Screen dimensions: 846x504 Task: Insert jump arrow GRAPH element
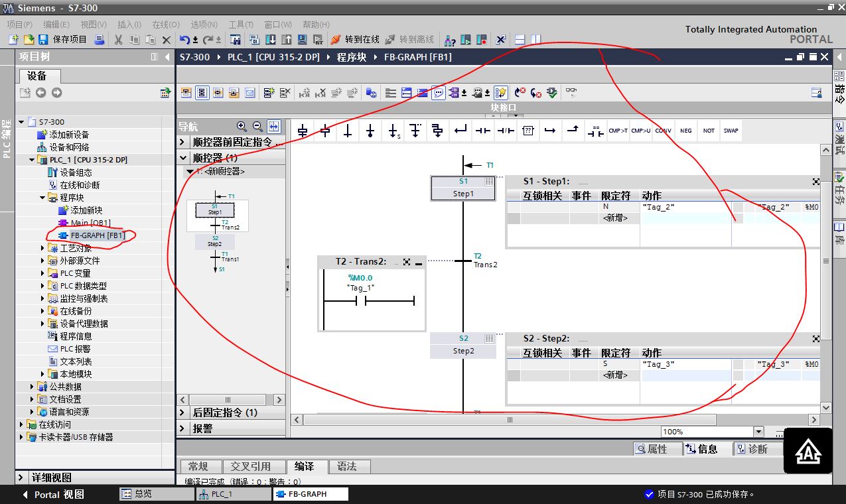393,131
